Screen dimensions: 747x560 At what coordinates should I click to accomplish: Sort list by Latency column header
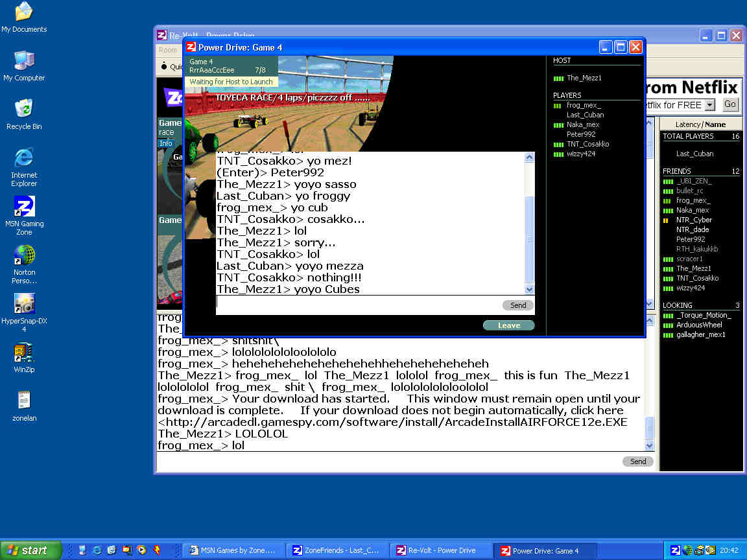pos(688,124)
